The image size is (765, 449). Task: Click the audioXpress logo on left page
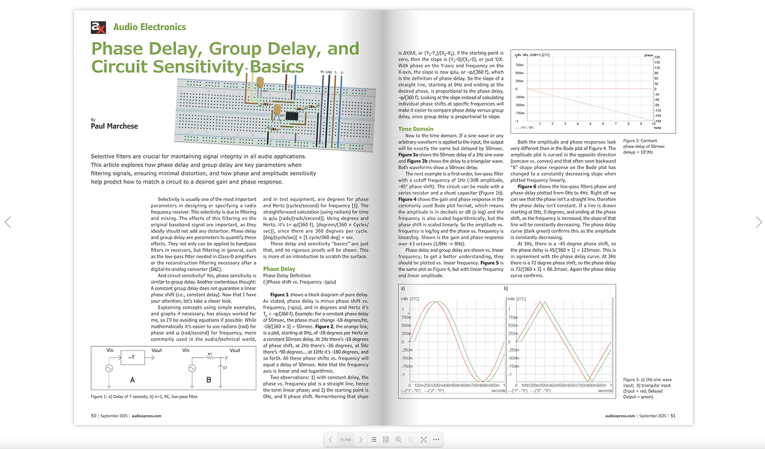click(98, 27)
